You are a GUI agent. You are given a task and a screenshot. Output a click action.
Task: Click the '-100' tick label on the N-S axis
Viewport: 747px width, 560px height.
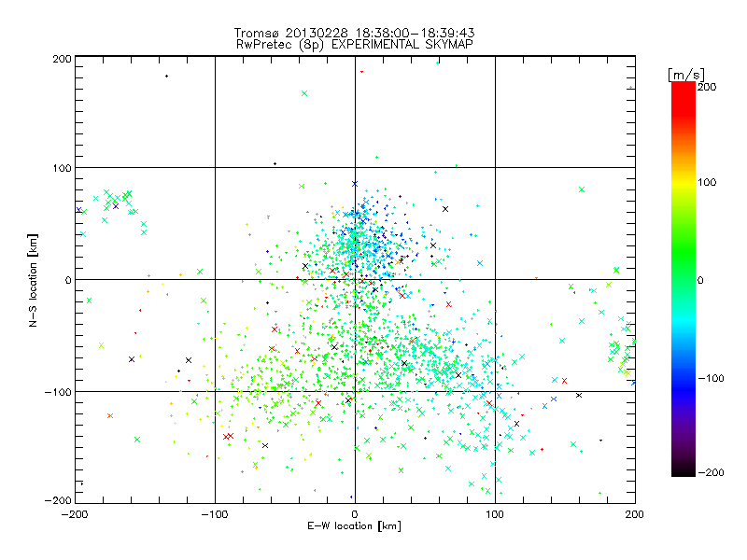(58, 392)
